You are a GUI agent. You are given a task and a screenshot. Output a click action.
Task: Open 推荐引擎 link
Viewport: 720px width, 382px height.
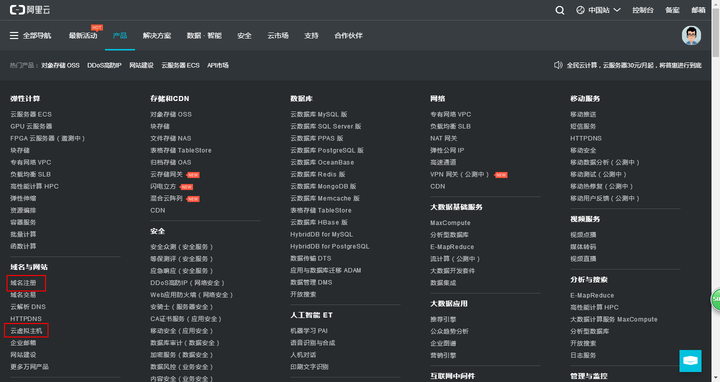(x=443, y=319)
